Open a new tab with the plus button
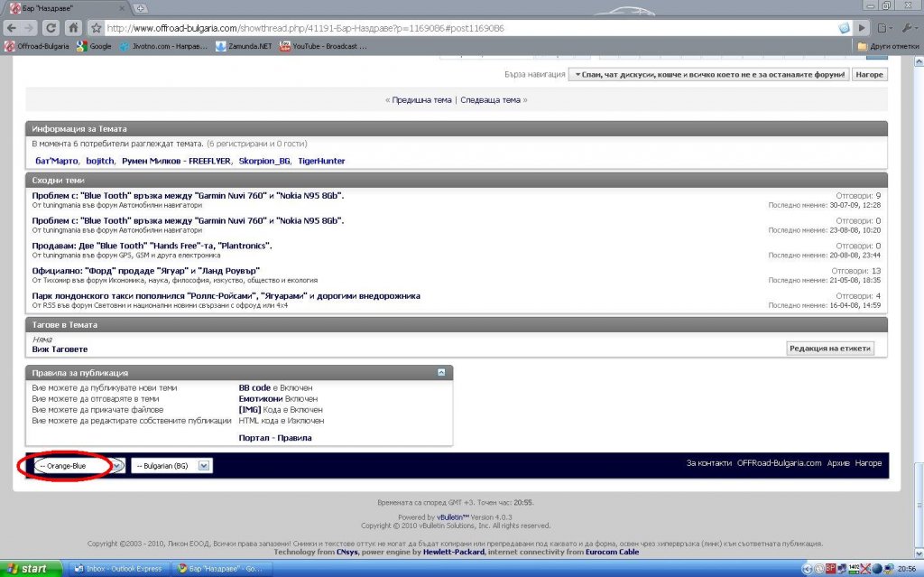Screen dimensions: 924x577 pyautogui.click(x=140, y=8)
